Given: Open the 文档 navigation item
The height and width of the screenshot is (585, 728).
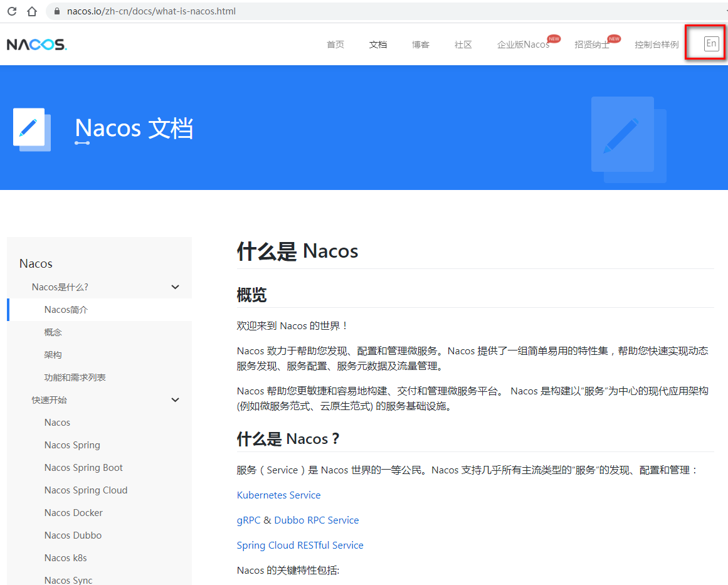Looking at the screenshot, I should point(378,45).
